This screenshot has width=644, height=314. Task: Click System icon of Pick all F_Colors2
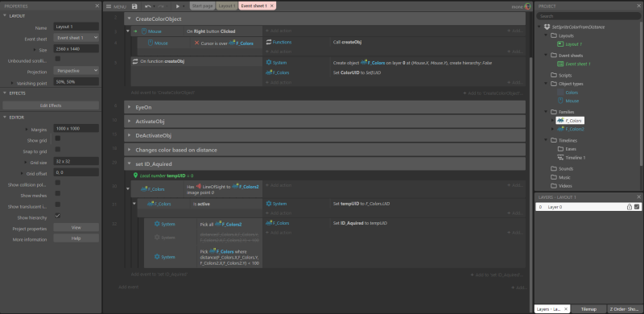[157, 224]
